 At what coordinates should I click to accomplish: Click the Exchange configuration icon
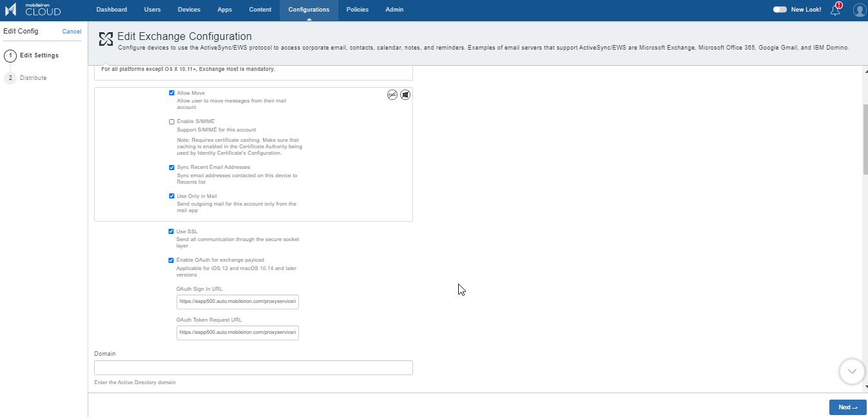click(106, 39)
